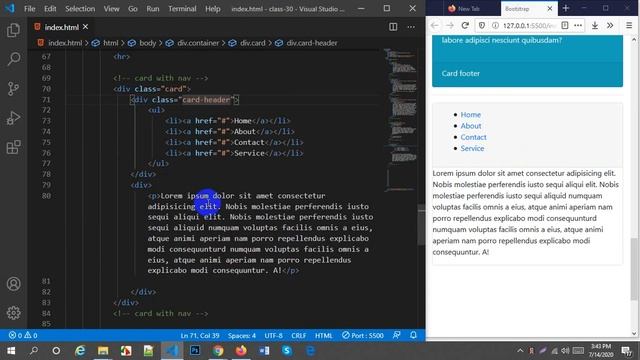Open the Accounts menu in activity bar

13,284
